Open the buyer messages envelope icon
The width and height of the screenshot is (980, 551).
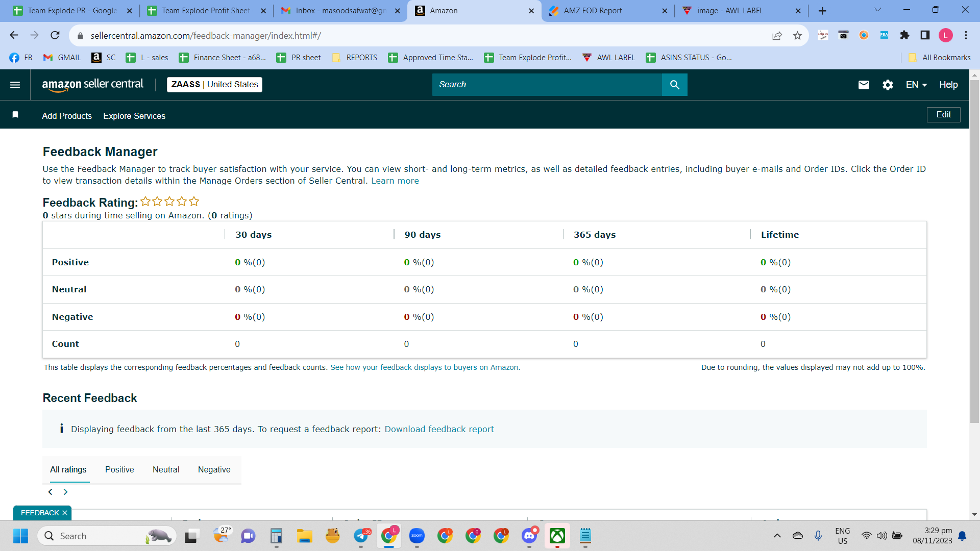pyautogui.click(x=864, y=85)
